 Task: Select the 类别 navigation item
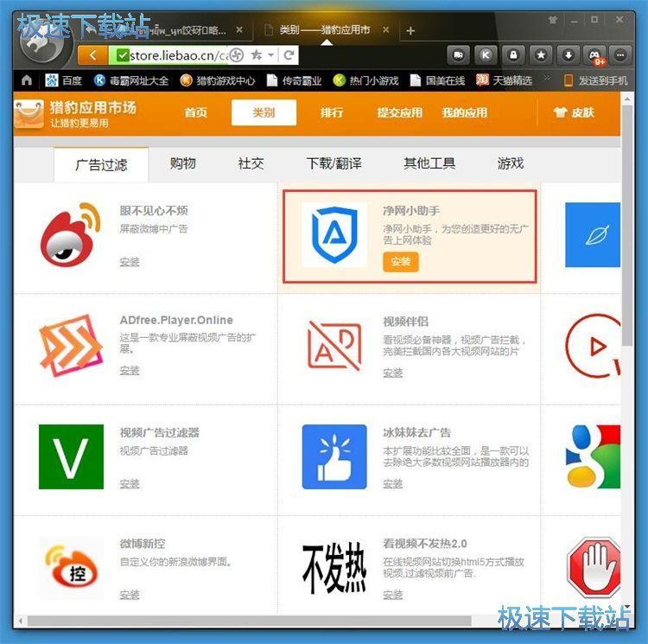[x=264, y=112]
